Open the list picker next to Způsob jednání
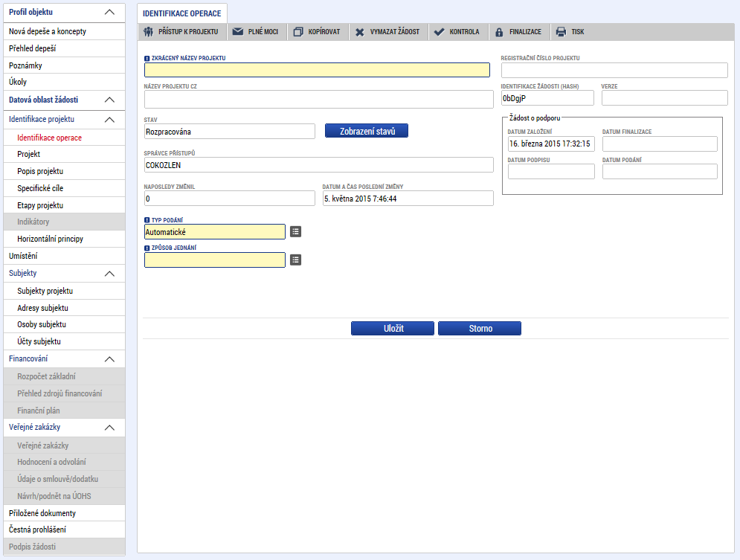Image resolution: width=740 pixels, height=560 pixels. pyautogui.click(x=295, y=260)
